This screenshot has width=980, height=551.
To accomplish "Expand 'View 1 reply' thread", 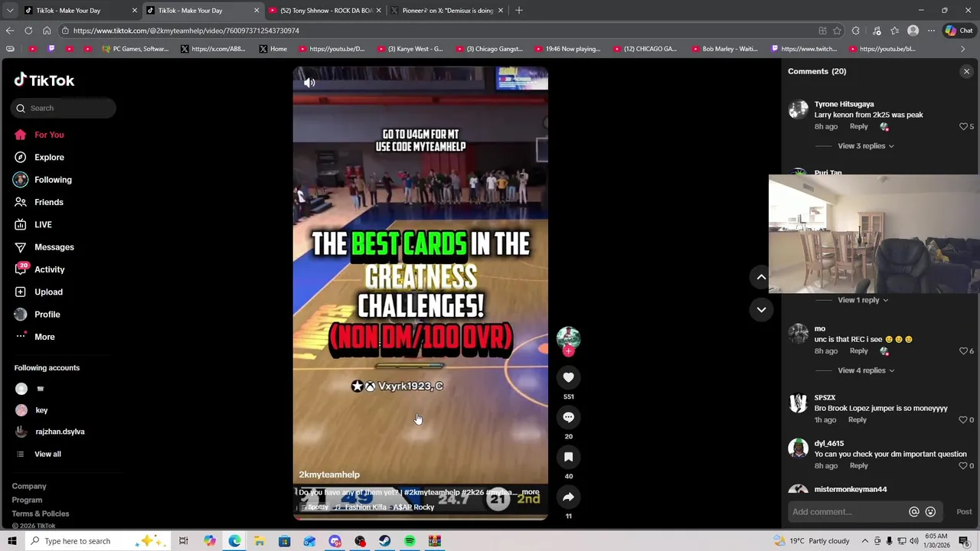I will 862,300.
